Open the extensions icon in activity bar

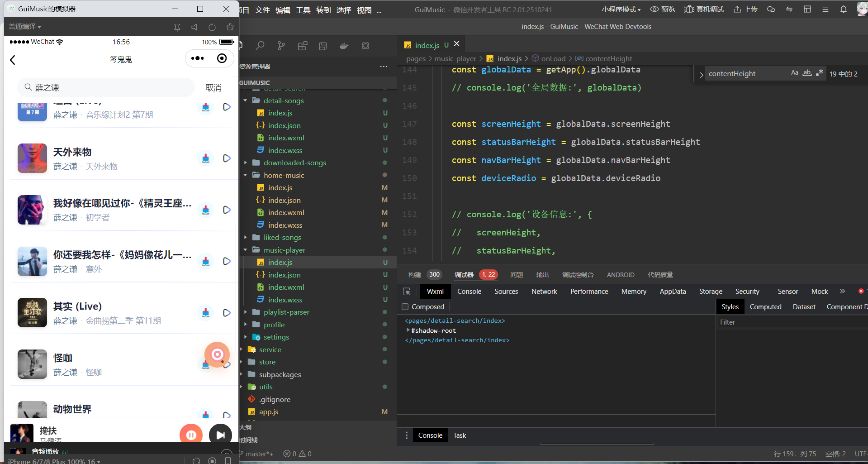coord(303,46)
